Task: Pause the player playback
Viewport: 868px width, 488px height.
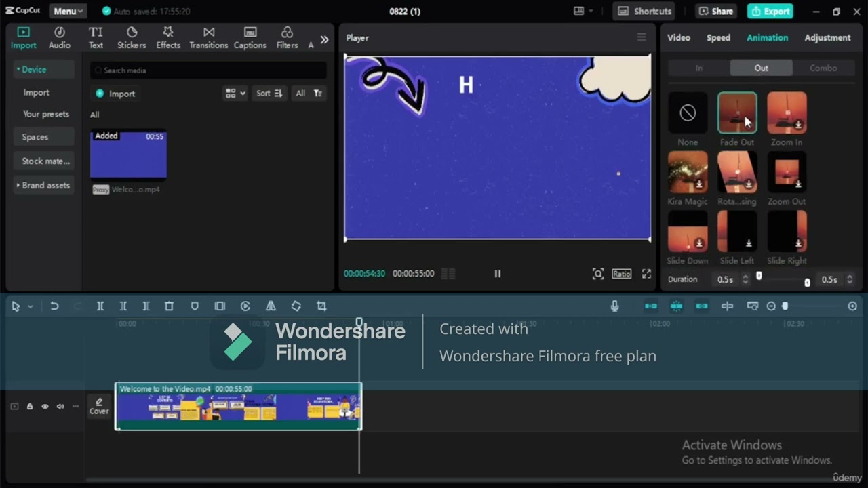Action: tap(498, 274)
